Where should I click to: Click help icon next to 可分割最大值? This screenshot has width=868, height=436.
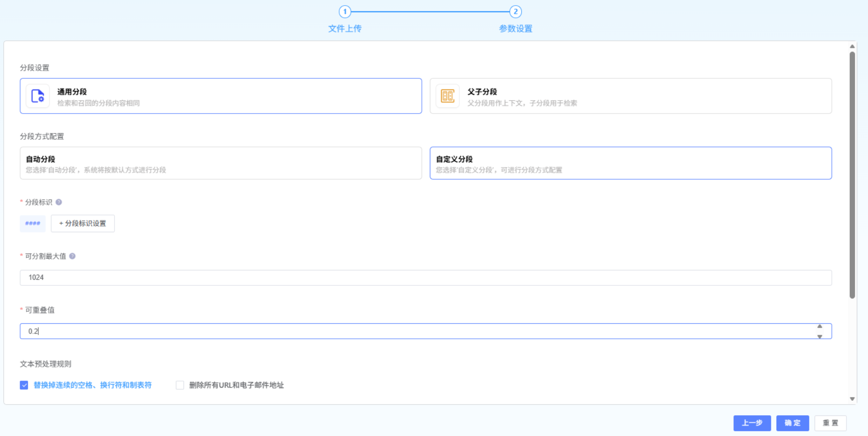point(72,256)
